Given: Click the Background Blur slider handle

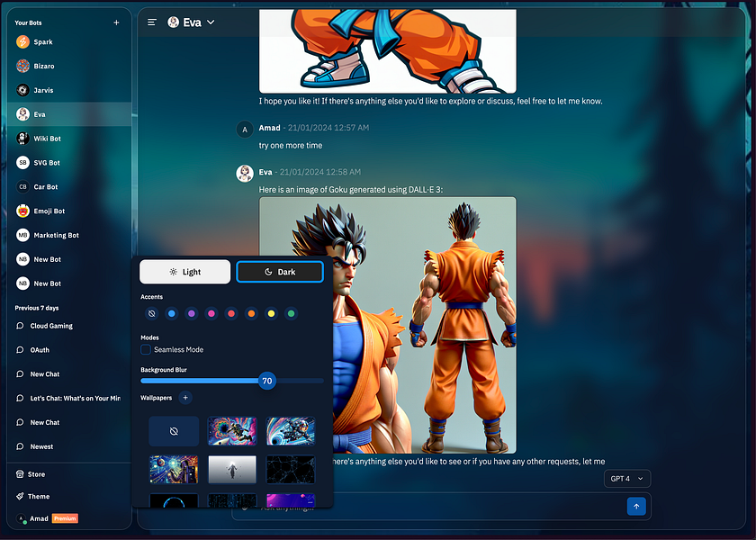Looking at the screenshot, I should click(x=267, y=381).
